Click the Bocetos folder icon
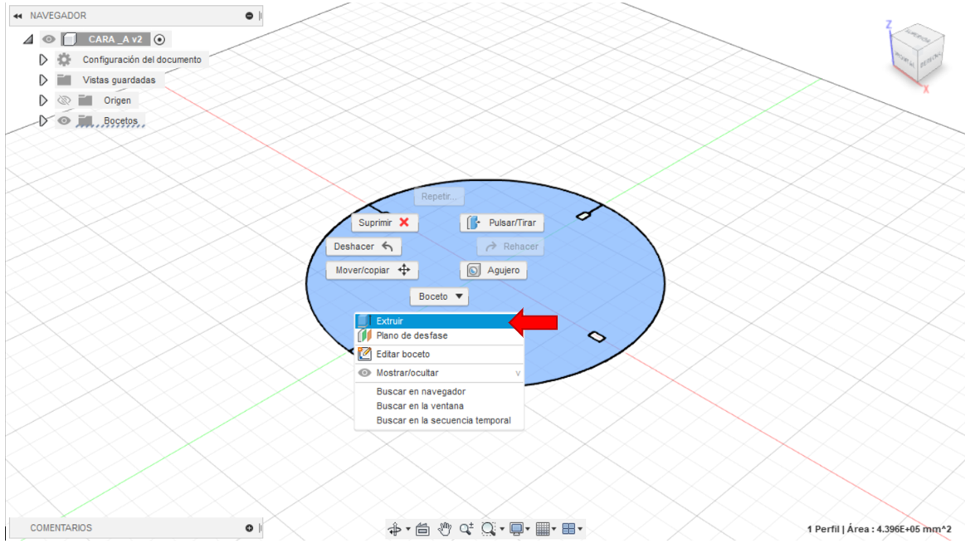The image size is (980, 558). pyautogui.click(x=85, y=120)
